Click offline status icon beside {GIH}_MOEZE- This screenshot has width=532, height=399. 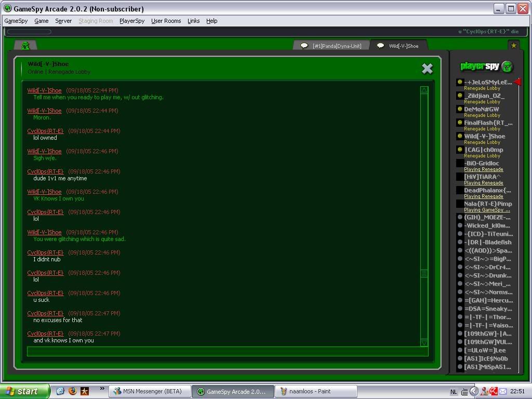click(x=460, y=217)
